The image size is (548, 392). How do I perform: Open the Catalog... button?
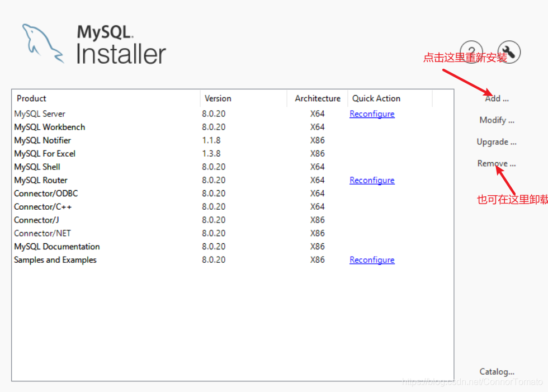(x=497, y=372)
